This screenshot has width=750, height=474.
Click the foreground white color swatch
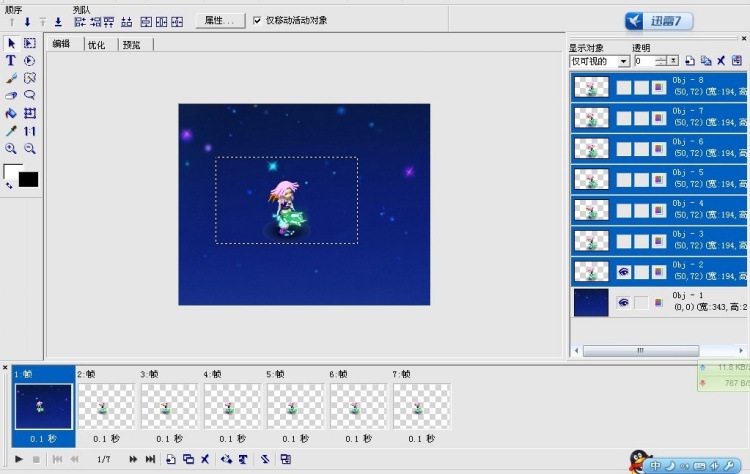[x=11, y=171]
